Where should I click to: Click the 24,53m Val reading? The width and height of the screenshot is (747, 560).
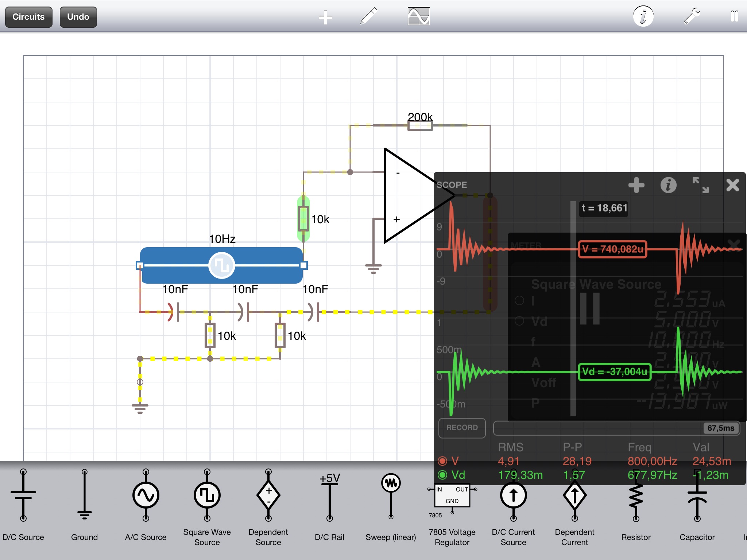712,461
